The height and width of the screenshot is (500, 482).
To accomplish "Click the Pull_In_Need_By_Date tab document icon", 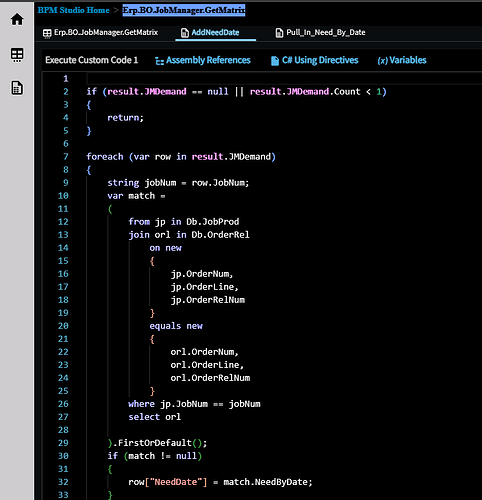I will [279, 33].
